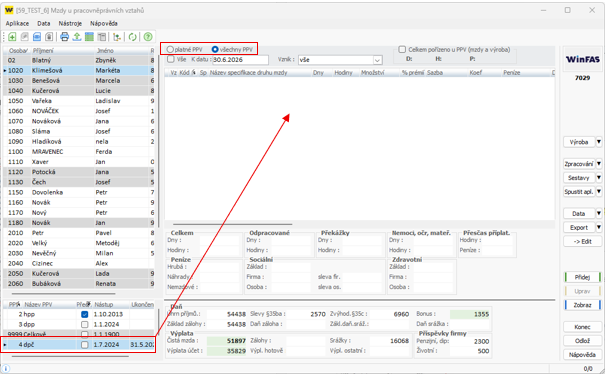
Task: Open the Data button dropdown arrow
Action: (x=599, y=214)
